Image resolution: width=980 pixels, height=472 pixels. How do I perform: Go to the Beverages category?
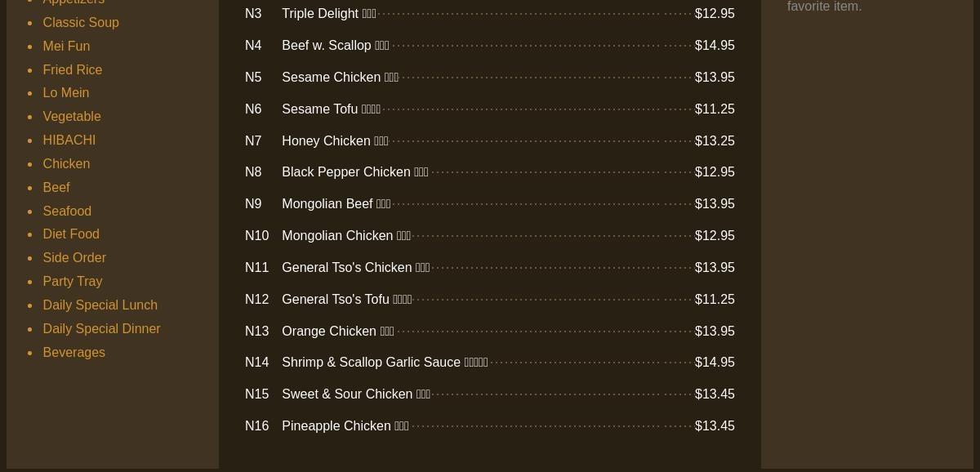(x=73, y=353)
